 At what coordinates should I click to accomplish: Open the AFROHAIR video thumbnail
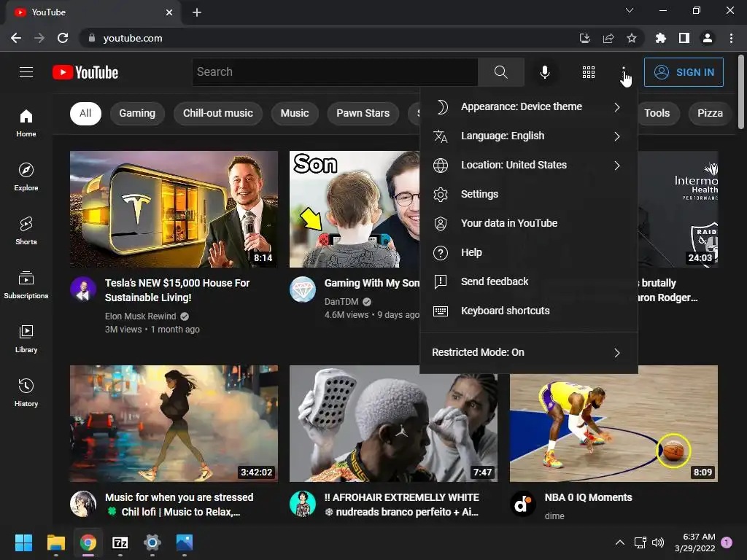(393, 424)
